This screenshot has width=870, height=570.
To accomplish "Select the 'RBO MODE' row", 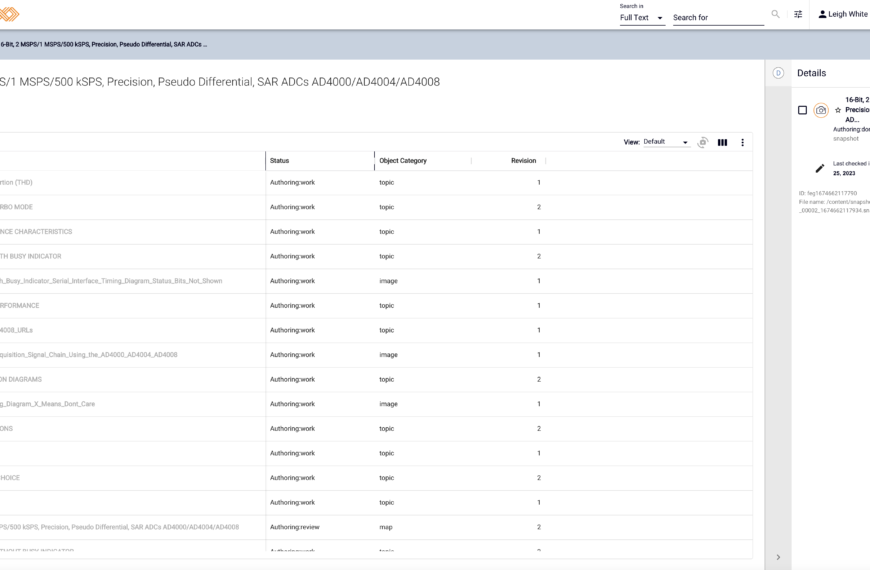I will [x=376, y=207].
